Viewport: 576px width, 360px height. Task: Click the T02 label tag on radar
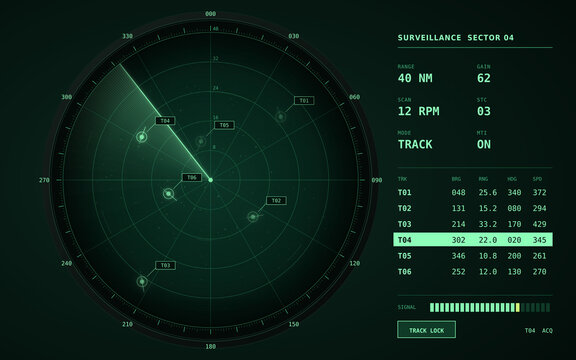click(276, 200)
